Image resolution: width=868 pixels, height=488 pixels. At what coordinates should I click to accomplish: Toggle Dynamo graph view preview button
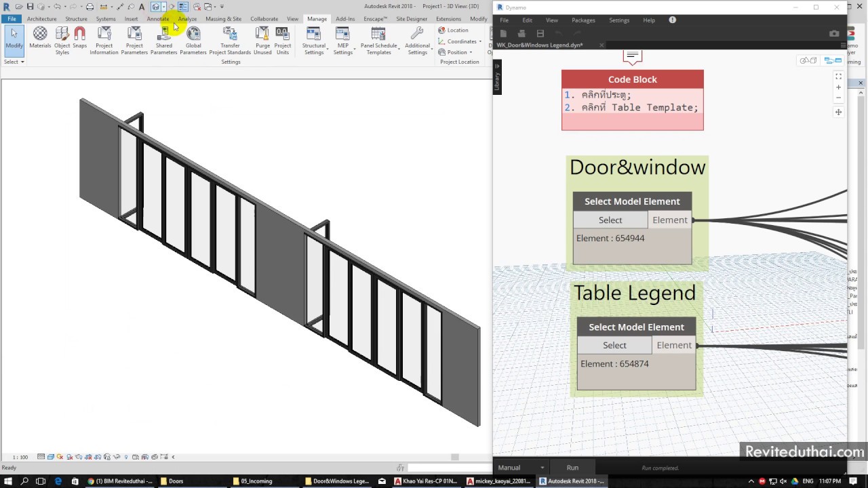coord(832,60)
